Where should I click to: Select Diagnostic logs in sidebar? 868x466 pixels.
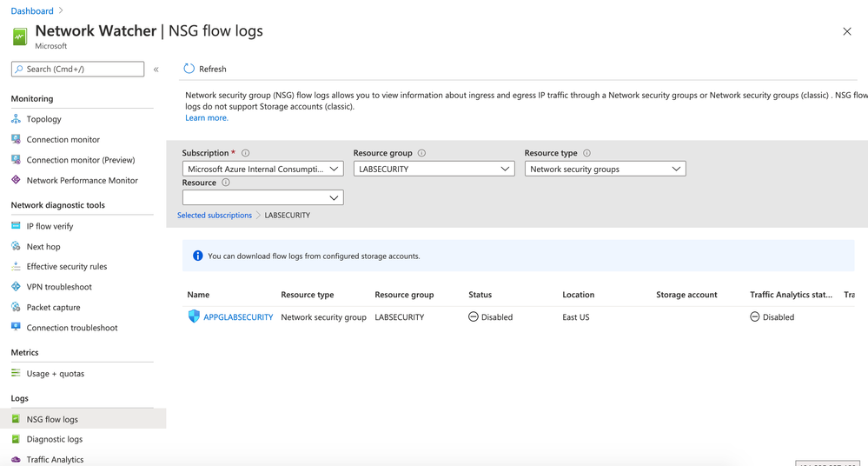[54, 439]
